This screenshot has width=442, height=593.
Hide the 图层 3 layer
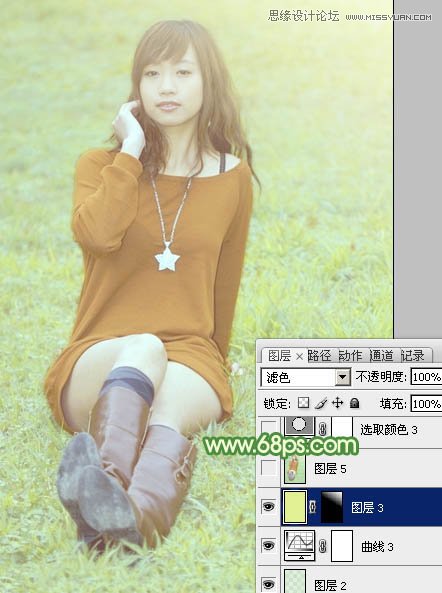coord(268,507)
